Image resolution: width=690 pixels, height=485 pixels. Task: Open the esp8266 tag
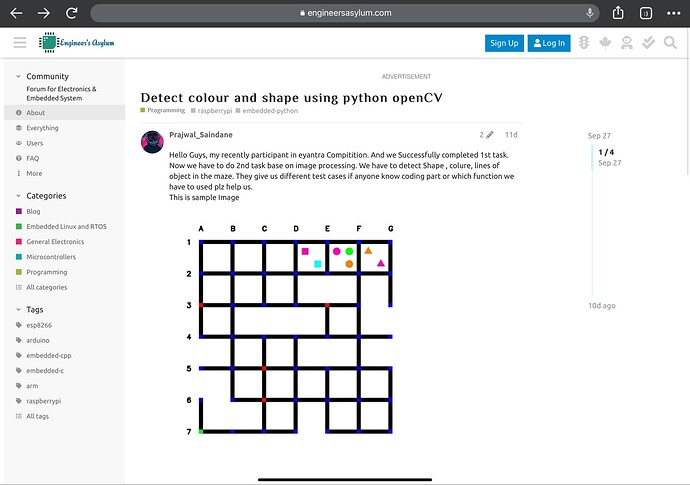65,325
